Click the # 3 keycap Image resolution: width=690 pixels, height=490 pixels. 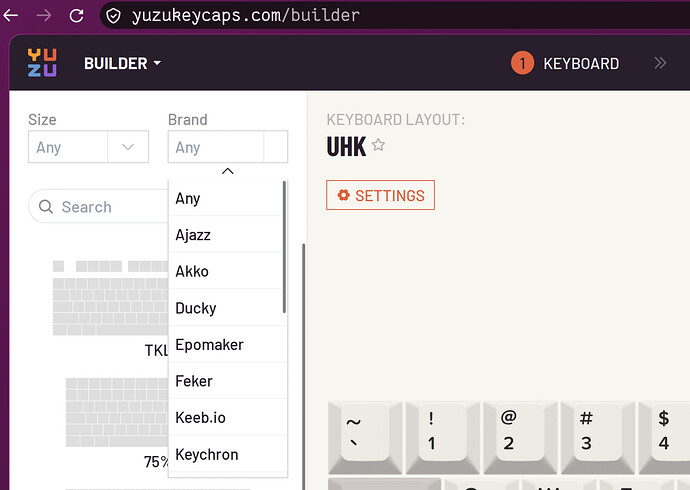[597, 437]
